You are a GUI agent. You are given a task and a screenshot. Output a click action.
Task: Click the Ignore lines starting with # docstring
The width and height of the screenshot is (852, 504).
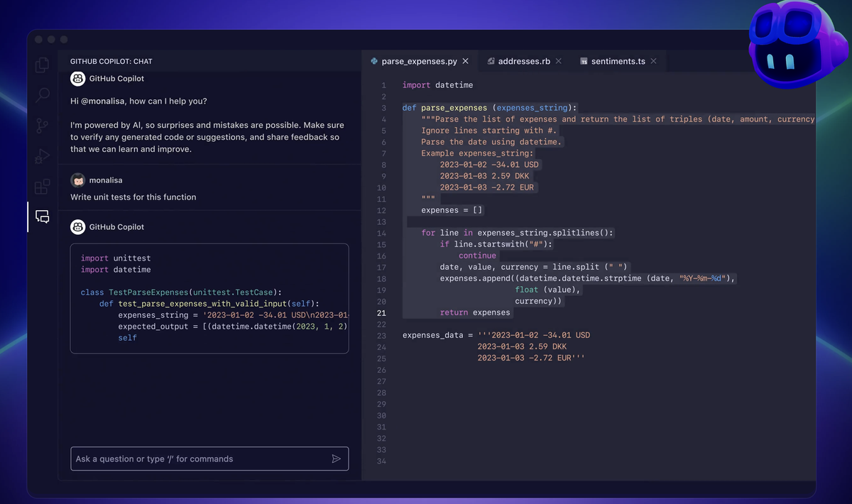[489, 131]
